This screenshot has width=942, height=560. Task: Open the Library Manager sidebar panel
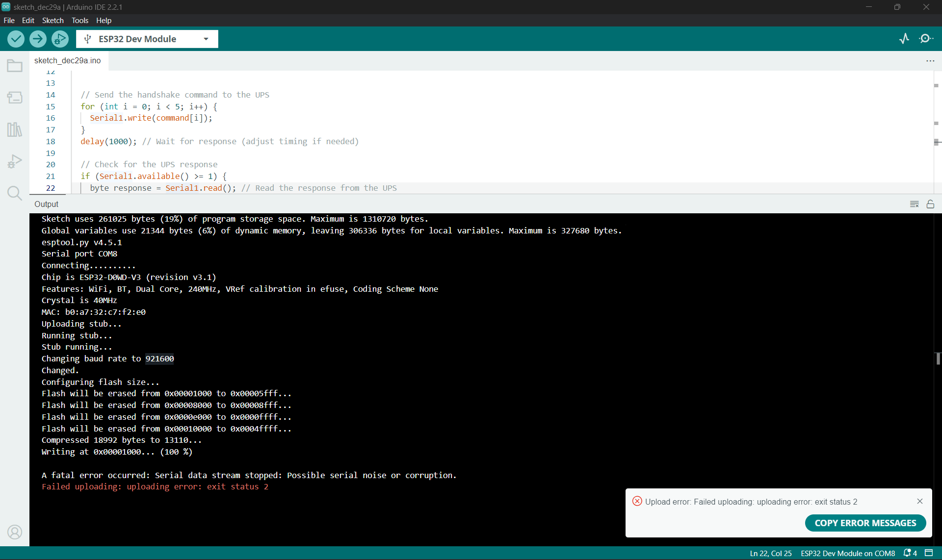click(x=15, y=129)
